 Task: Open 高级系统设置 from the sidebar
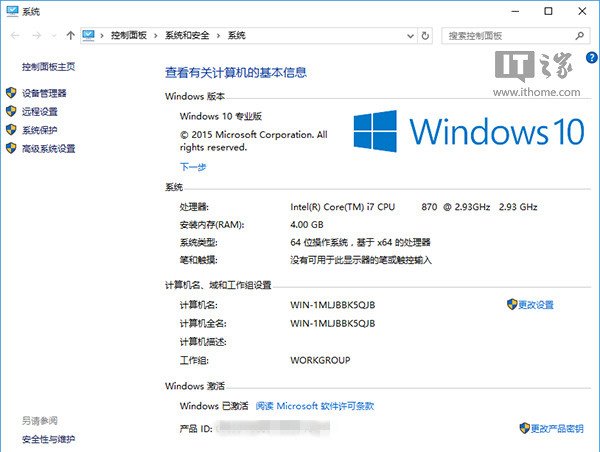click(x=48, y=148)
